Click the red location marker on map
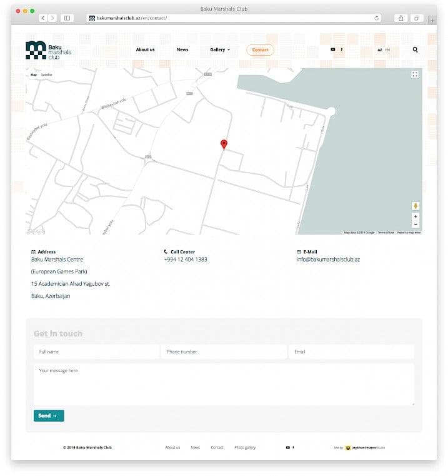 click(224, 144)
